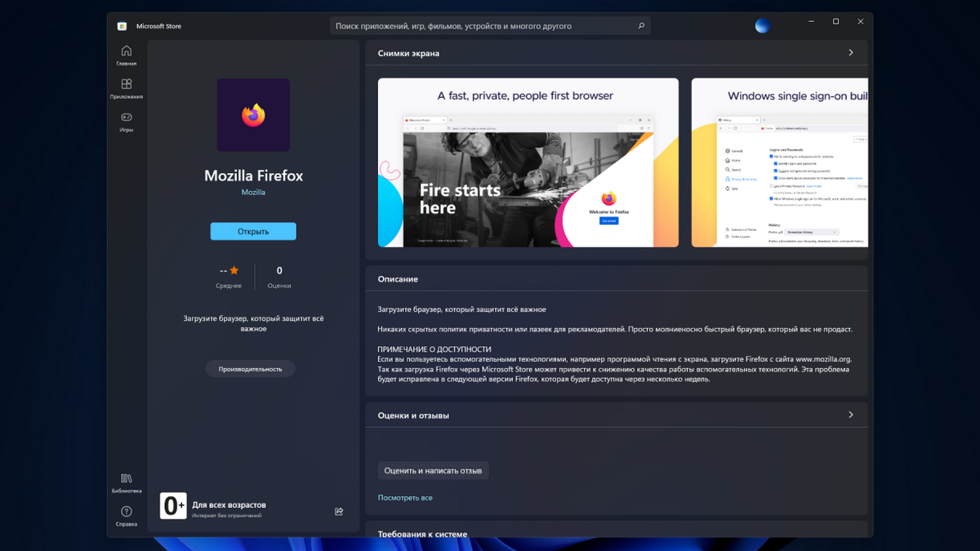Screen dimensions: 980x551
Task: Open the Windows single sign-on screenshot
Action: click(779, 162)
